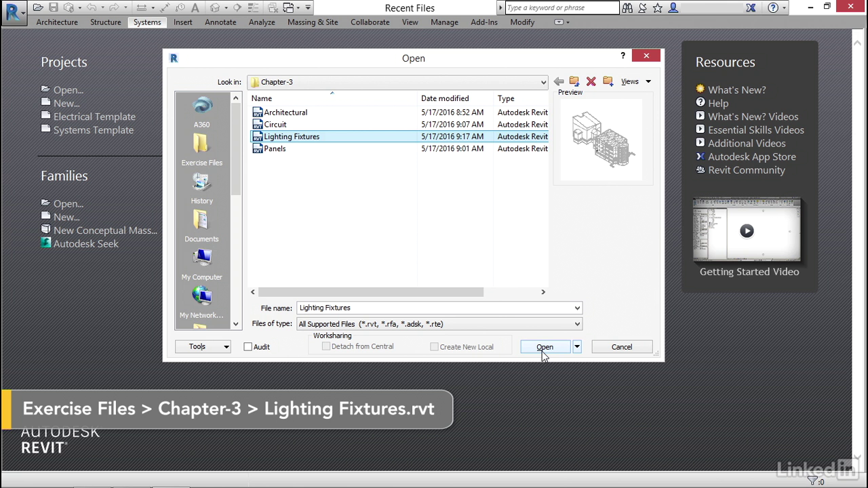The image size is (868, 488).
Task: Click the Help question mark in title bar
Action: [773, 8]
